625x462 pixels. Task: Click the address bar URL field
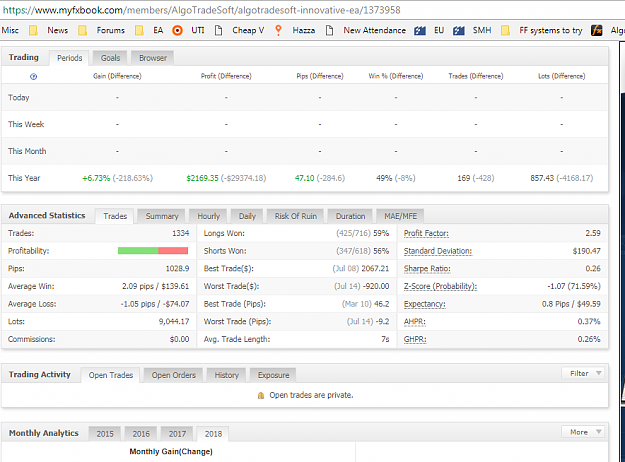[312, 10]
